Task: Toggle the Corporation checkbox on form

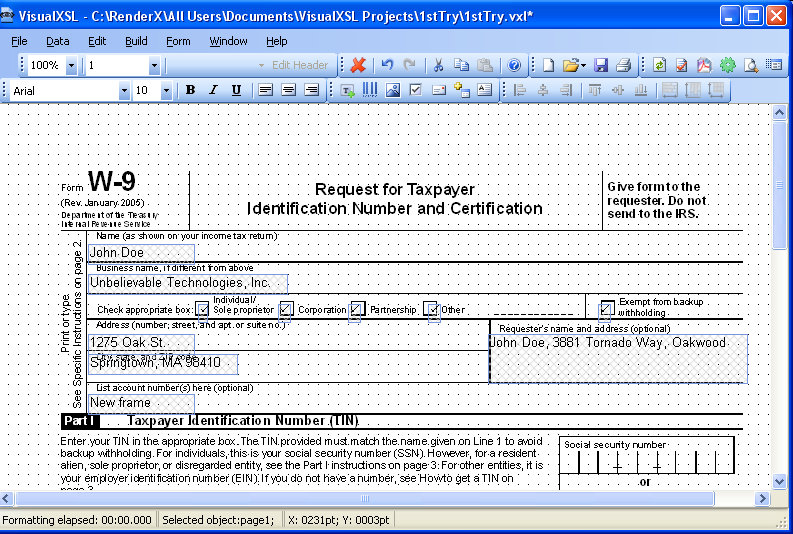Action: 285,308
